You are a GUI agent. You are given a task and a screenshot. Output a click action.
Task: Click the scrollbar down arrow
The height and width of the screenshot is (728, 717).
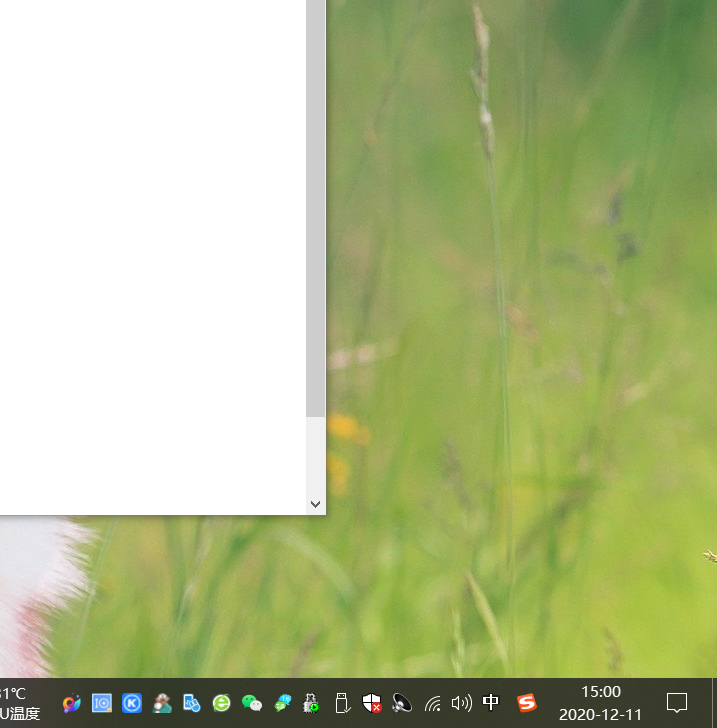pos(316,505)
